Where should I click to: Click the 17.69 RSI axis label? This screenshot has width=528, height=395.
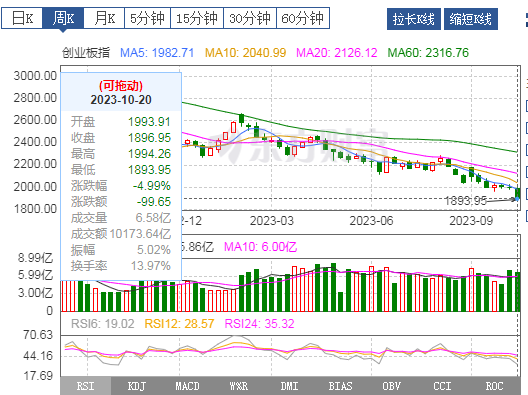[x=38, y=375]
